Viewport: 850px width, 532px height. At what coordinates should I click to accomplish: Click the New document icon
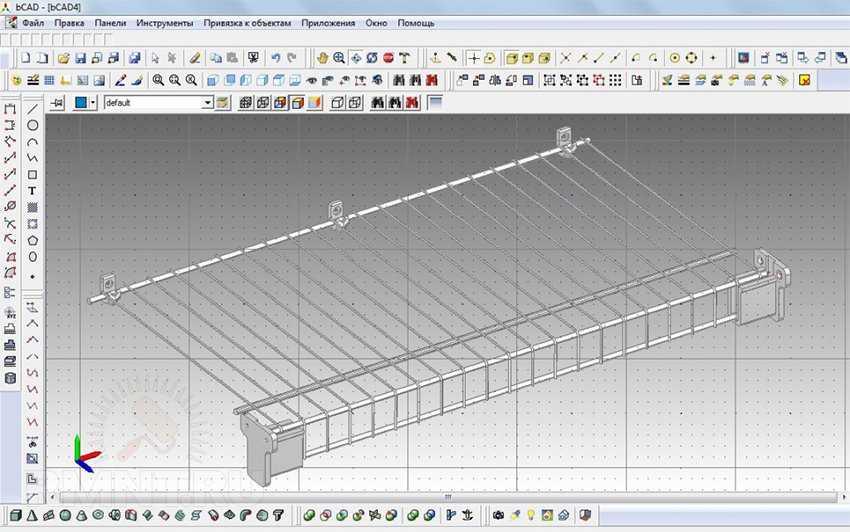click(25, 58)
